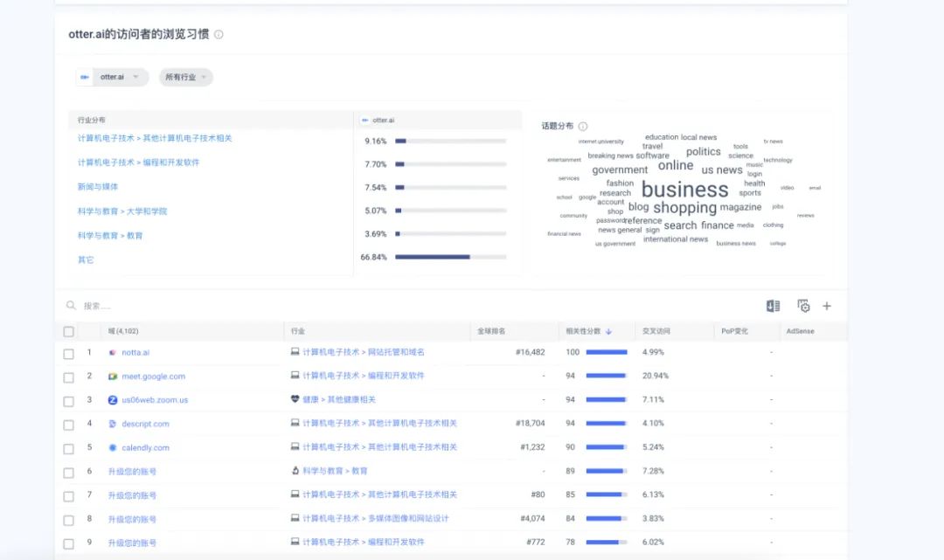Export the table with the Excel icon
The height and width of the screenshot is (560, 944).
point(773,306)
